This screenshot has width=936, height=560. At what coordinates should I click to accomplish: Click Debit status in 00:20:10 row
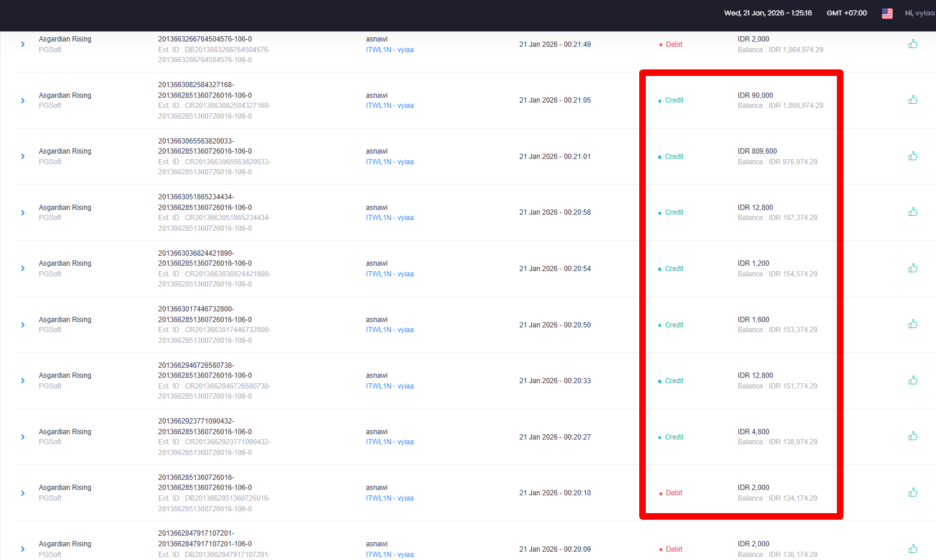pos(674,493)
